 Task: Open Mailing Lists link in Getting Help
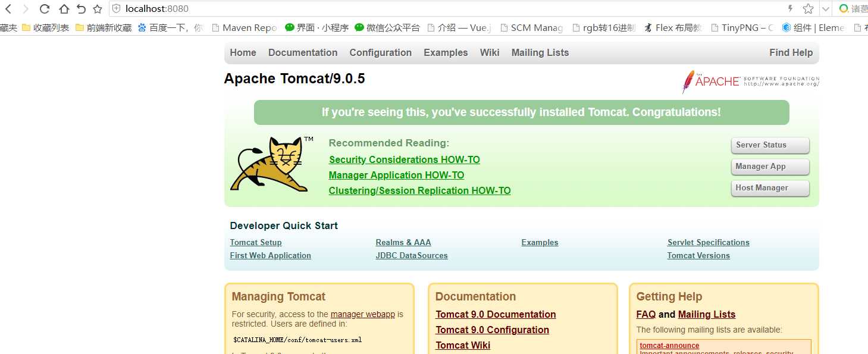click(707, 314)
